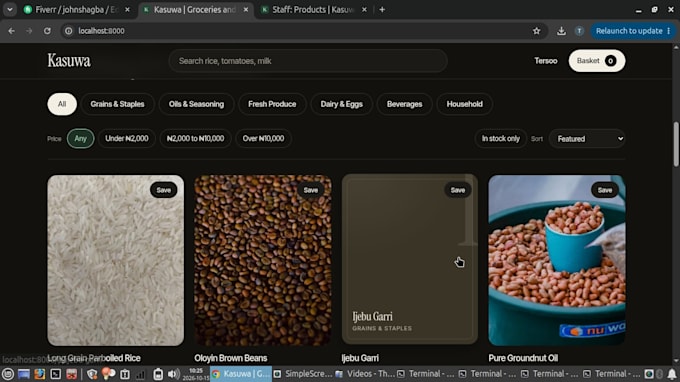Reload the localhost page

coord(47,31)
